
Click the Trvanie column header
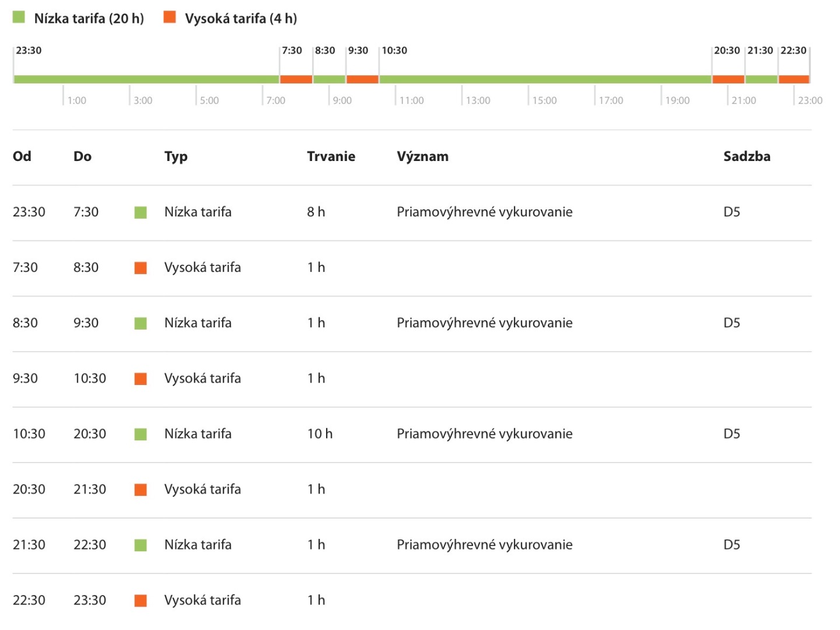pos(331,156)
